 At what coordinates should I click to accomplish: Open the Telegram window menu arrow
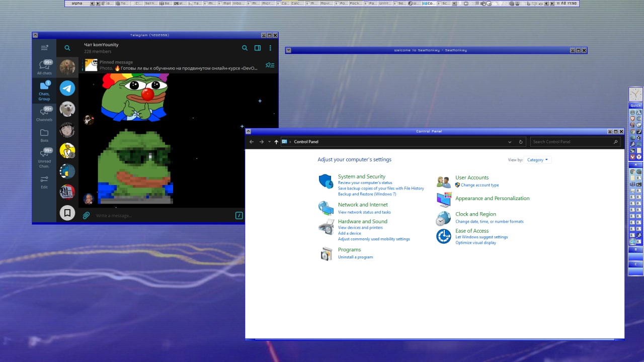[35, 35]
